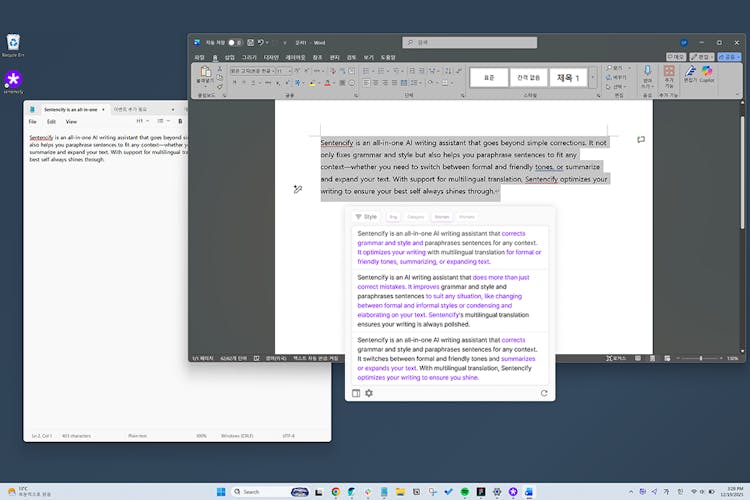This screenshot has width=750, height=500.
Task: Open the Sentencify desktop shortcut
Action: click(x=13, y=80)
